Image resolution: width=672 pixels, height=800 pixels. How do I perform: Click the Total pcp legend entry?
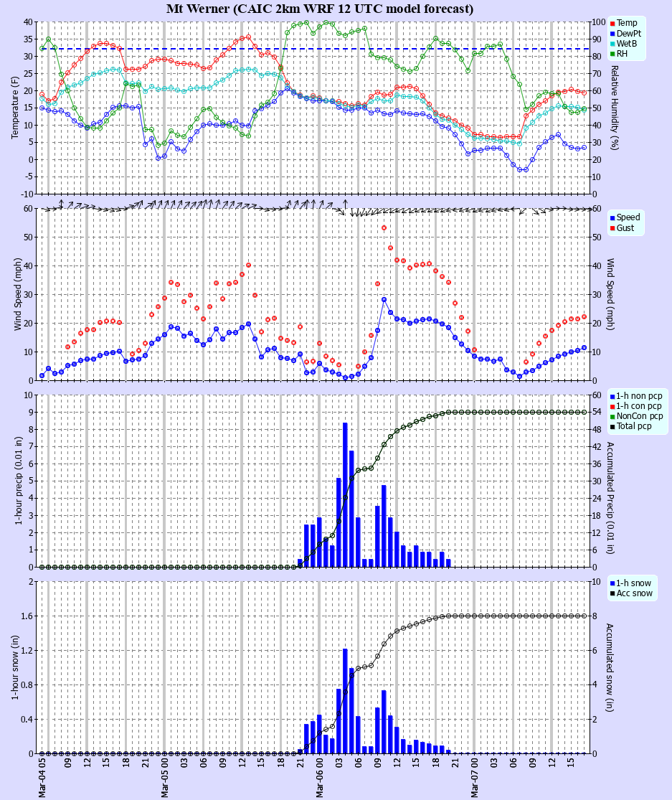(631, 425)
